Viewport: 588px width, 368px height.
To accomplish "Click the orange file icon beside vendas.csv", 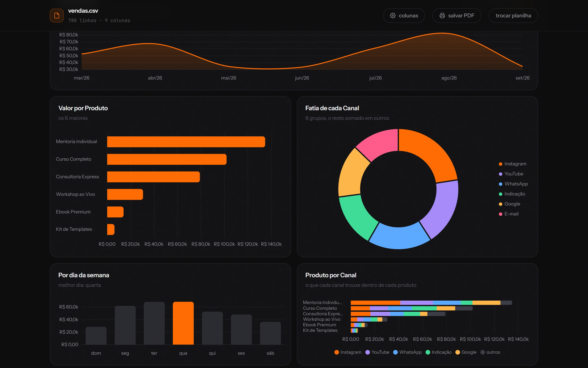I will click(x=57, y=16).
